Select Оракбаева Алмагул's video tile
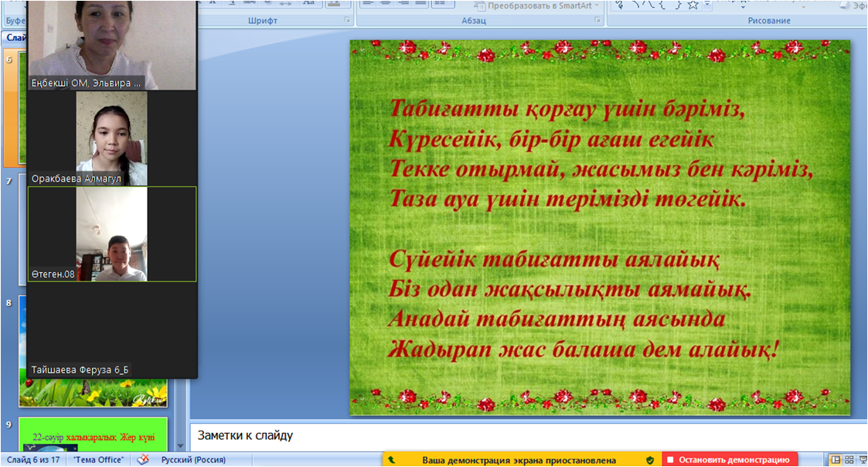This screenshot has height=467, width=868. [x=111, y=138]
